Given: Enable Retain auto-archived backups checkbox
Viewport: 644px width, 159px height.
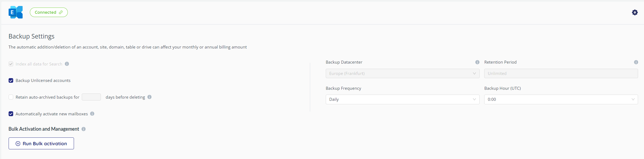Looking at the screenshot, I should click(11, 97).
